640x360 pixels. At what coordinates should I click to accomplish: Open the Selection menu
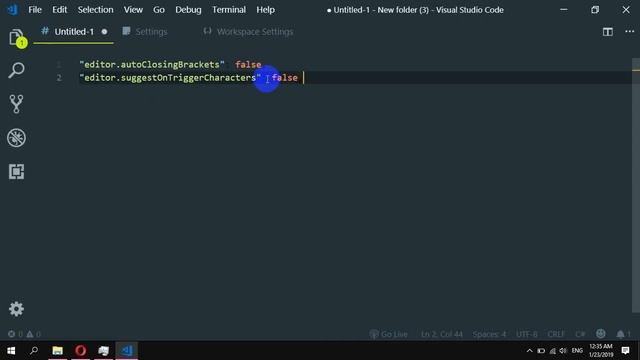(96, 10)
